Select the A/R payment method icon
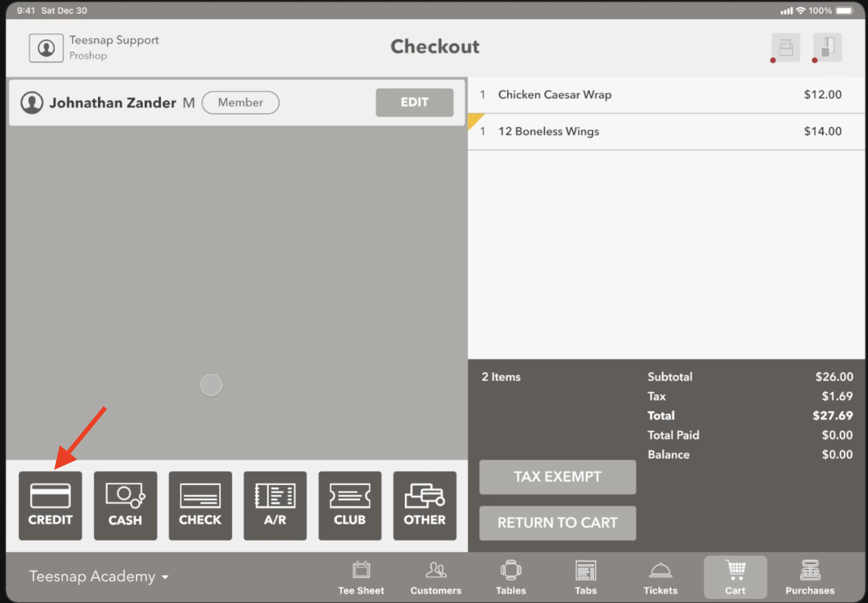The height and width of the screenshot is (603, 868). click(275, 505)
